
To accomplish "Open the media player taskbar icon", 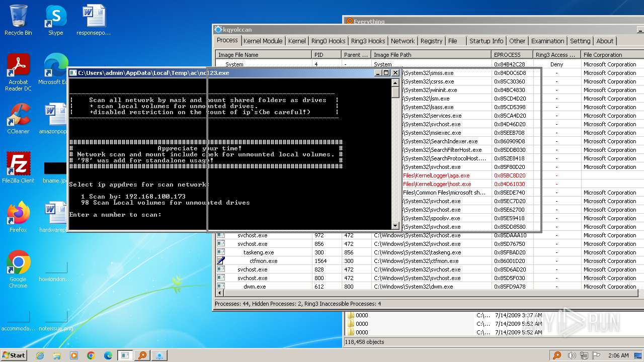I will [74, 355].
